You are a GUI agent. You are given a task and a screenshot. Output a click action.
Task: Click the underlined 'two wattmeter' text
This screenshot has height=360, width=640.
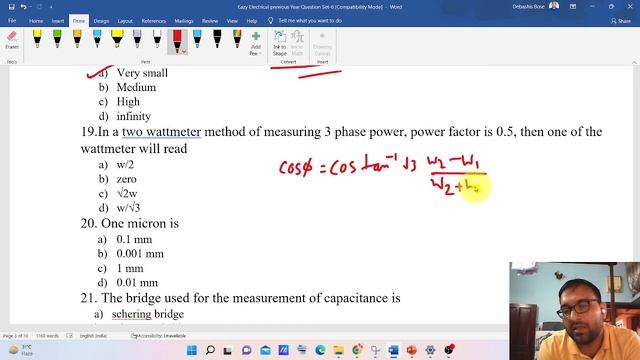click(x=161, y=132)
